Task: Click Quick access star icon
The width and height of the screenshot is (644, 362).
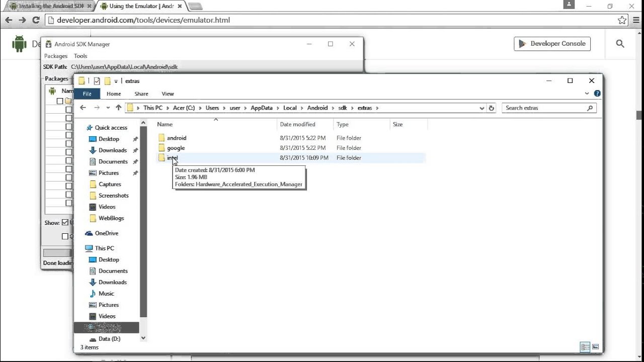Action: (x=90, y=128)
